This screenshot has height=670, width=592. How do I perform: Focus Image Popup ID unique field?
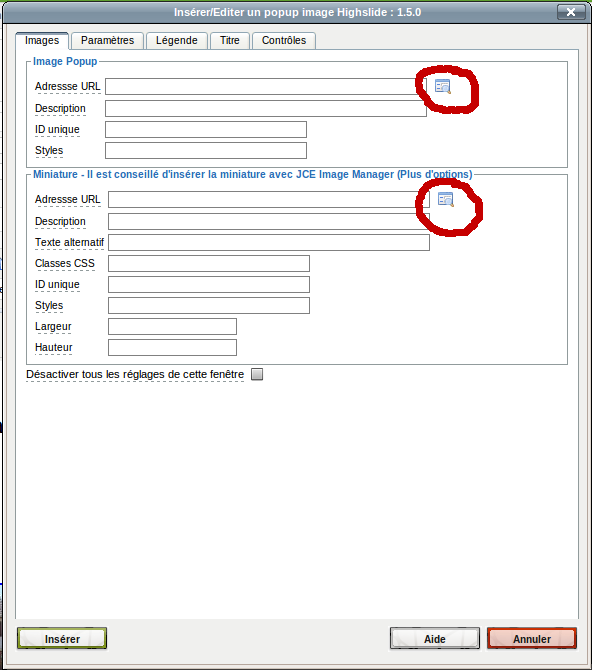[x=206, y=129]
